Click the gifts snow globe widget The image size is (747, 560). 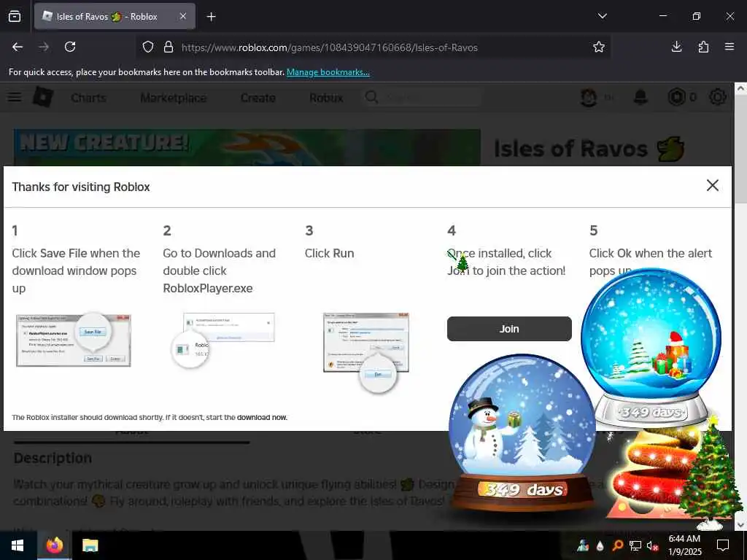[x=651, y=348]
